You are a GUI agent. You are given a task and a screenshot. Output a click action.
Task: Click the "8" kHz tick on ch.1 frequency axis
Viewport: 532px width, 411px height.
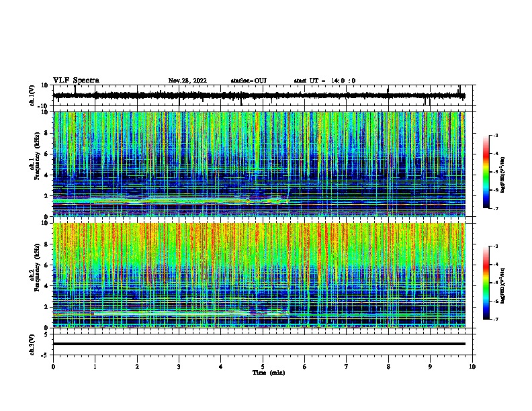(x=46, y=133)
